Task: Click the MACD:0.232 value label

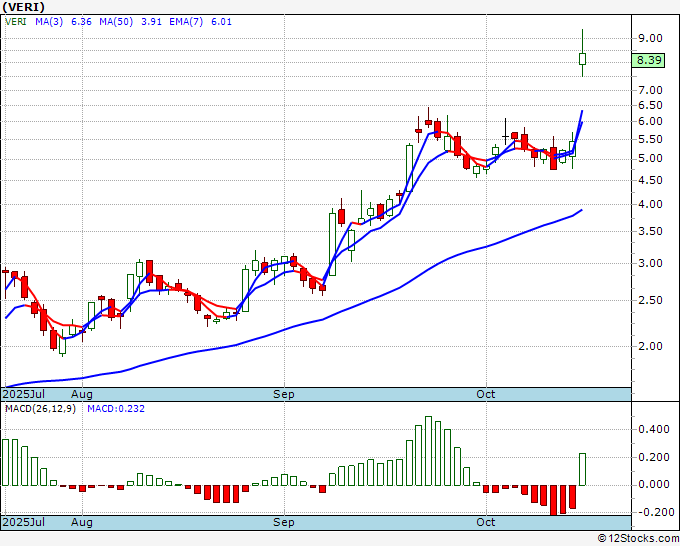Action: 115,408
